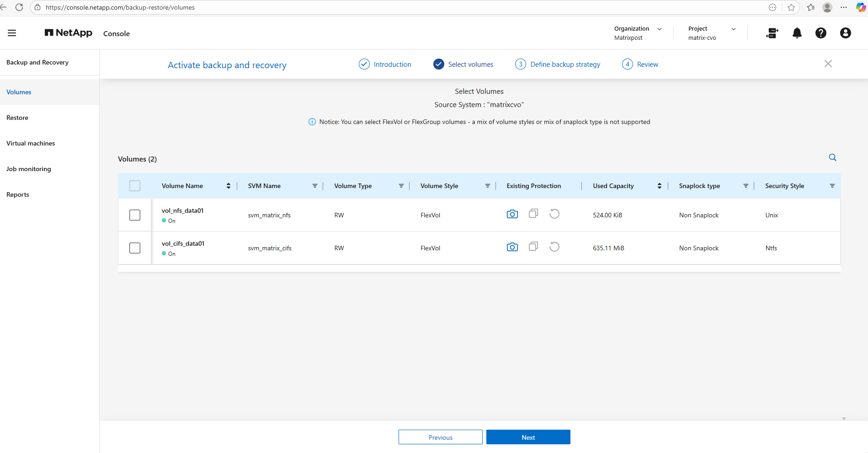The height and width of the screenshot is (453, 868).
Task: Open the user account profile icon
Action: [845, 33]
